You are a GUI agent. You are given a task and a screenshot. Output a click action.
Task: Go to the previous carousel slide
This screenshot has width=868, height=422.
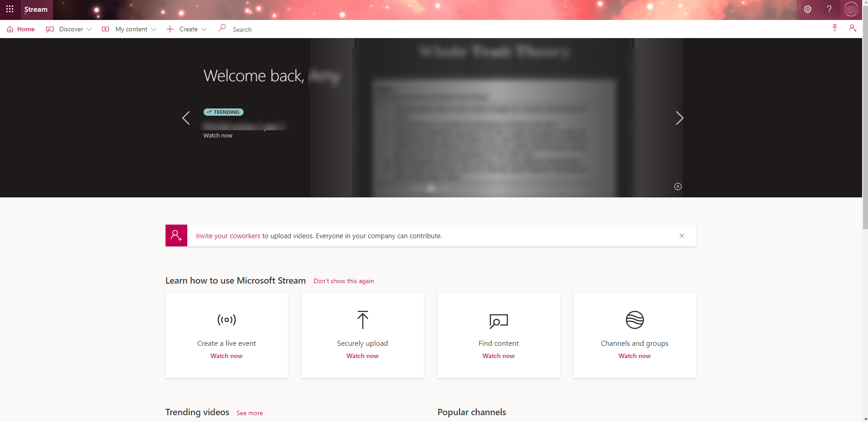coord(186,118)
